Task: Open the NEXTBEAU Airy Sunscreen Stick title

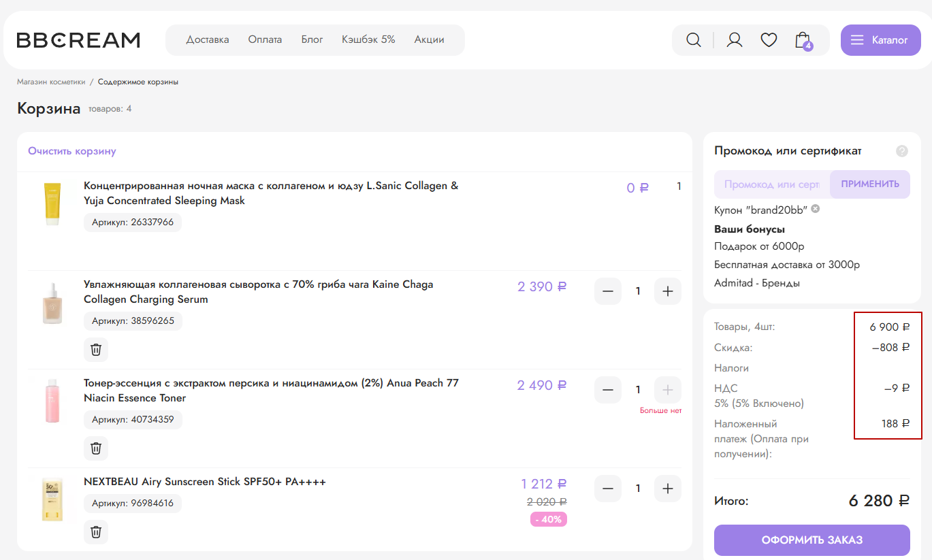Action: pyautogui.click(x=205, y=482)
